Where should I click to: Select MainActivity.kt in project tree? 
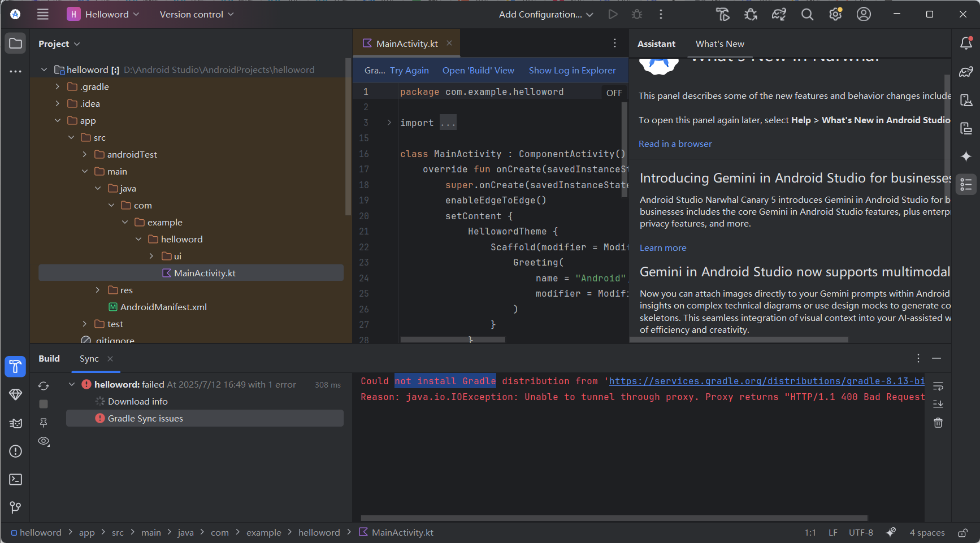click(191, 273)
